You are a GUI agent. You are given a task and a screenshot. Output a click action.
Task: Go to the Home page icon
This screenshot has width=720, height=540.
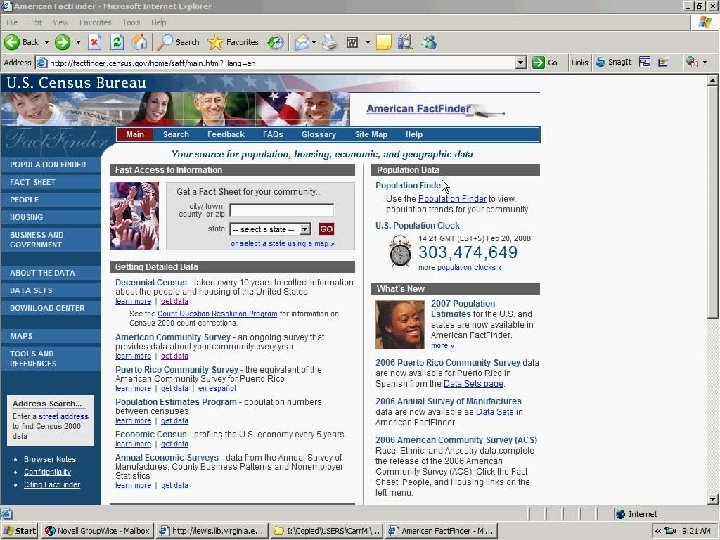pos(140,42)
